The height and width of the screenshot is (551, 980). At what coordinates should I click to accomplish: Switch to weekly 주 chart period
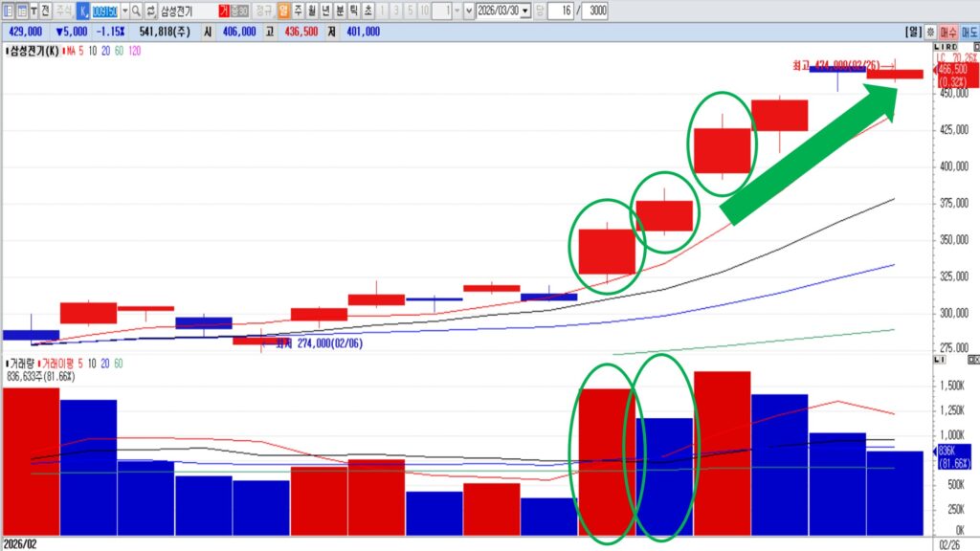[298, 11]
